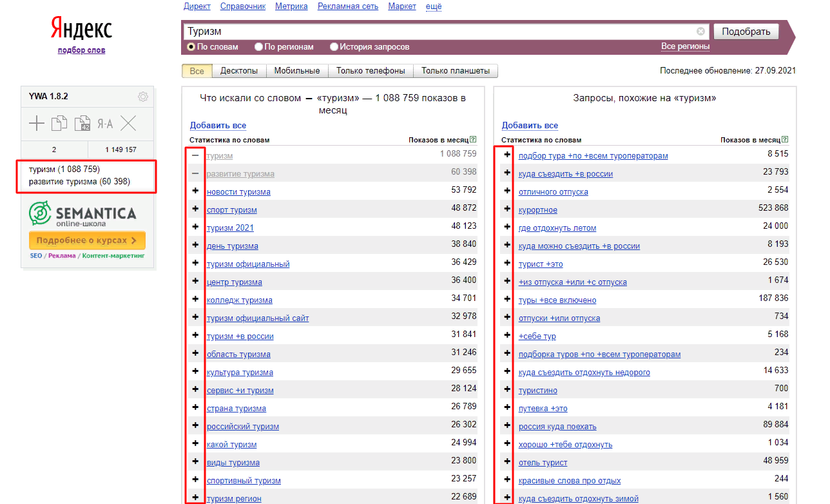This screenshot has height=504, width=830.
Task: Add 'туризм +в россии' with its plus icon
Action: pyautogui.click(x=195, y=336)
